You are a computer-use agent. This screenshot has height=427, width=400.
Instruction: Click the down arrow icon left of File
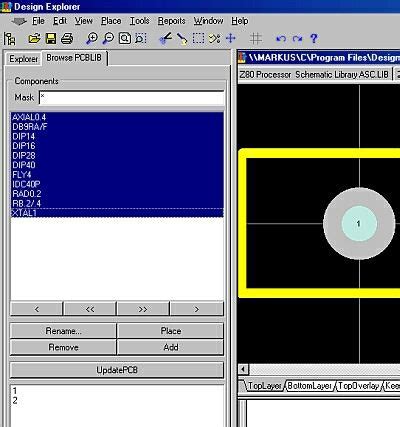pyautogui.click(x=19, y=22)
